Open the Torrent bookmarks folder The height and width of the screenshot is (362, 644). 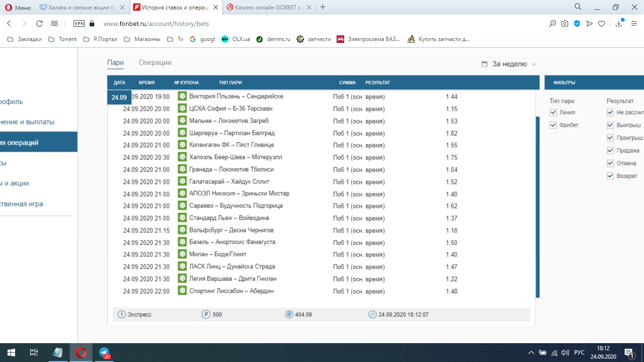click(x=63, y=39)
